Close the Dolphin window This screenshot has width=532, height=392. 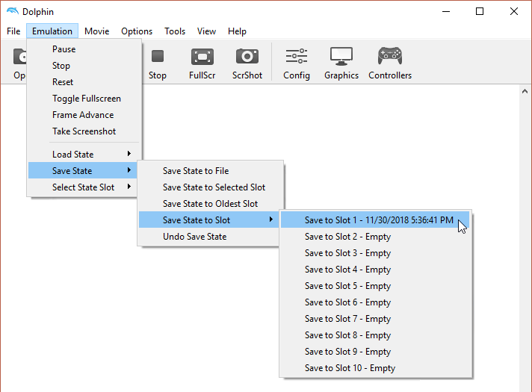513,11
